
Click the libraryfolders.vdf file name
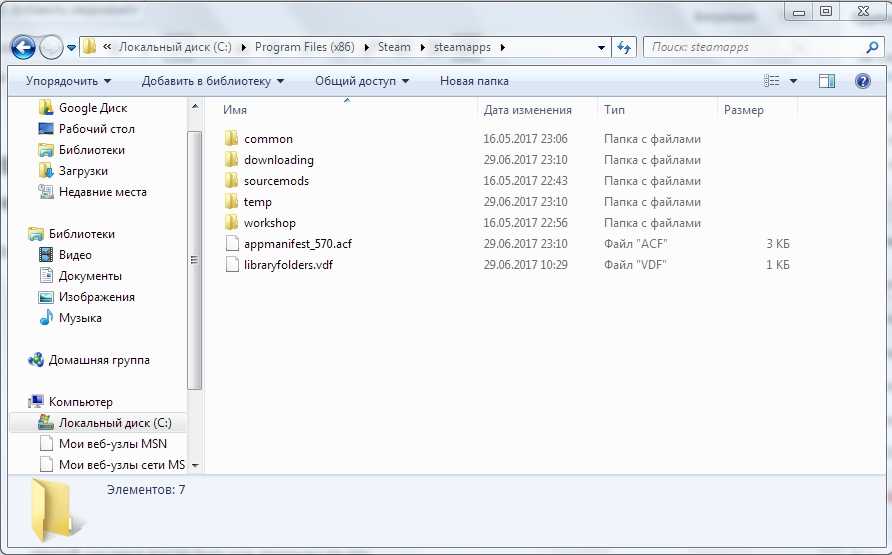click(288, 265)
